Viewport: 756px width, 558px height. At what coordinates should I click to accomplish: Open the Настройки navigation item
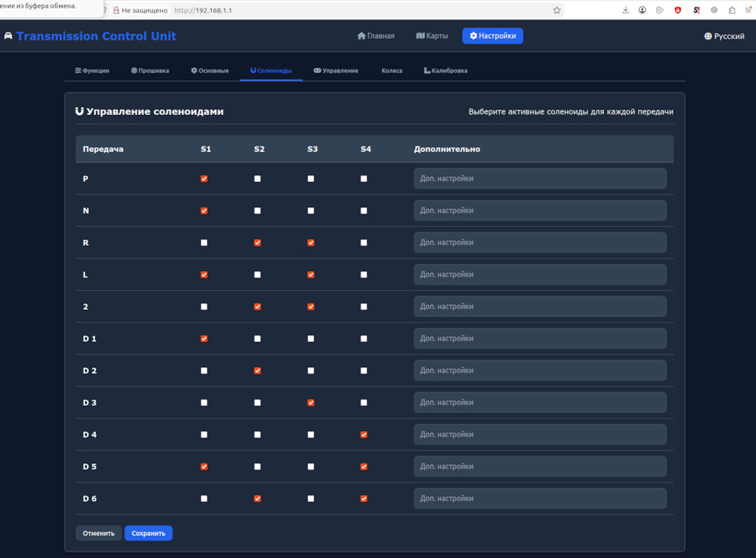492,35
